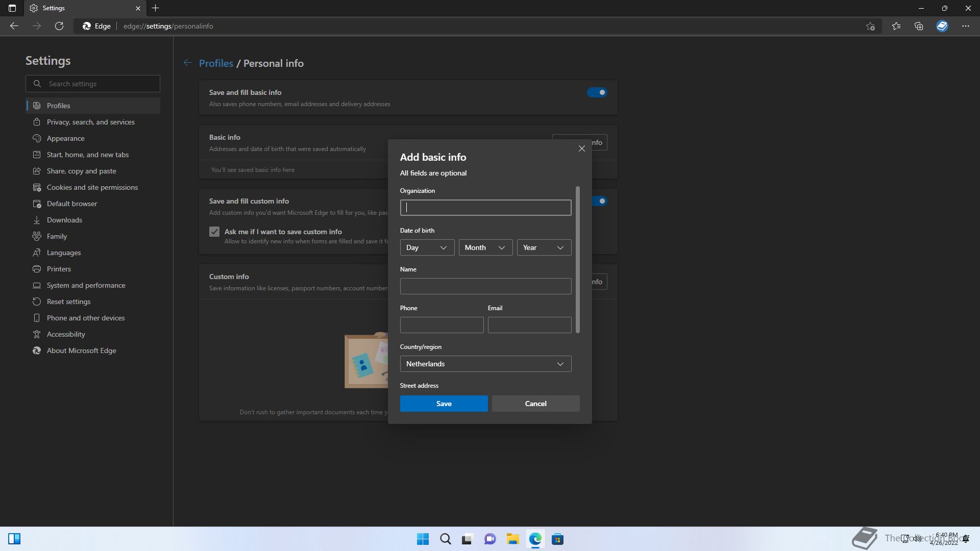Click the dialog vertical scrollbar
The height and width of the screenshot is (551, 980).
578,260
